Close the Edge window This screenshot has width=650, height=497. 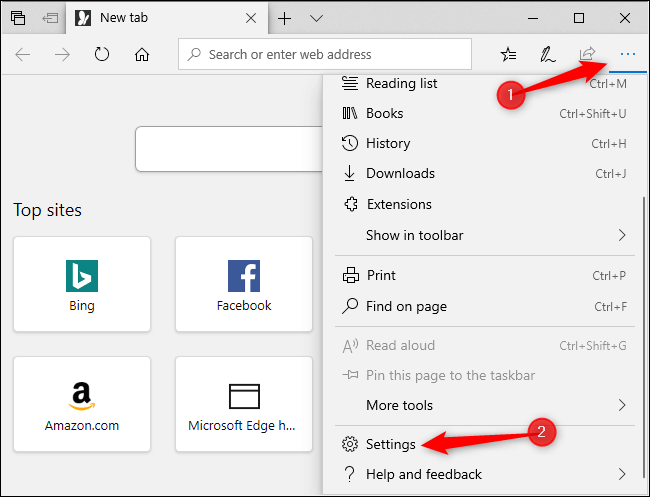(625, 18)
